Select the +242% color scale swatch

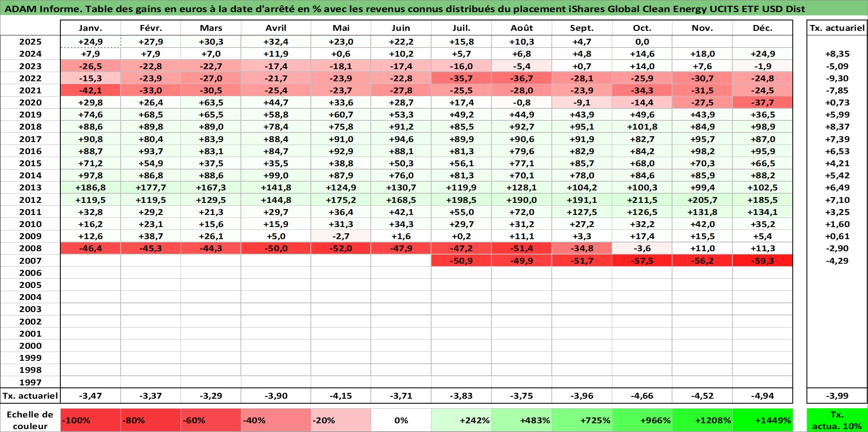click(x=461, y=420)
